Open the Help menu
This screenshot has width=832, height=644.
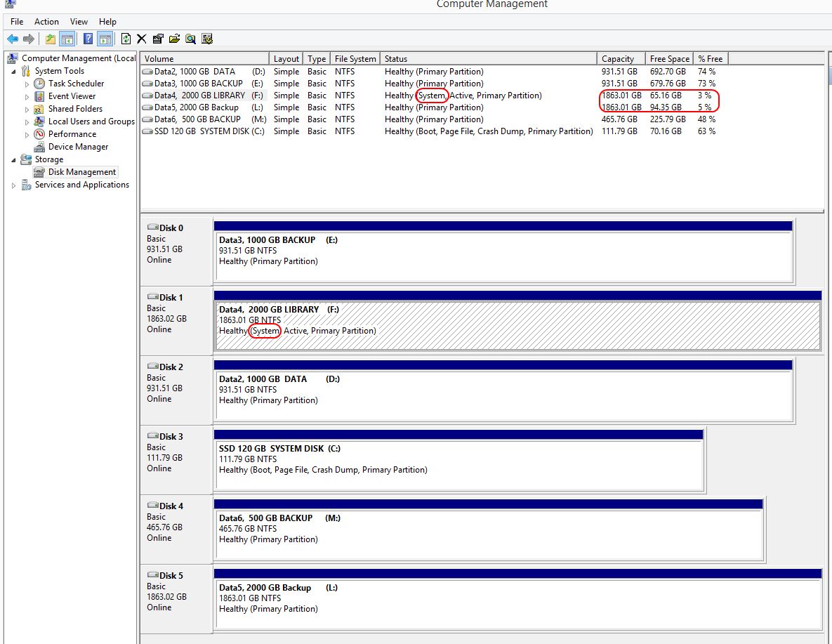pyautogui.click(x=107, y=22)
